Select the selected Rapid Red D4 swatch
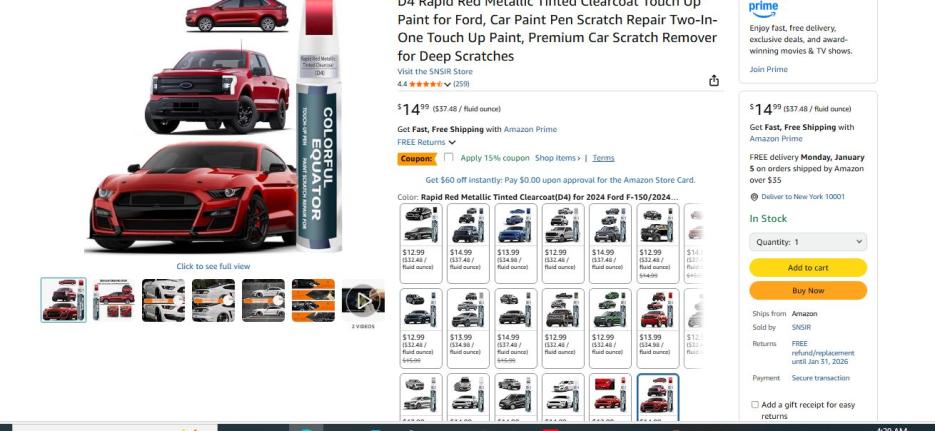 pyautogui.click(x=658, y=398)
